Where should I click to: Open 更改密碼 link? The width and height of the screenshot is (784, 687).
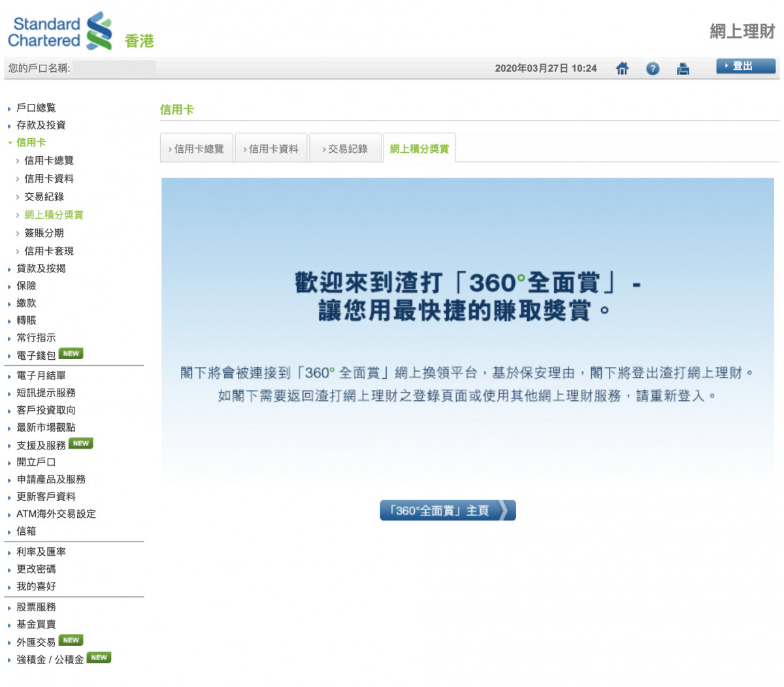coord(36,569)
